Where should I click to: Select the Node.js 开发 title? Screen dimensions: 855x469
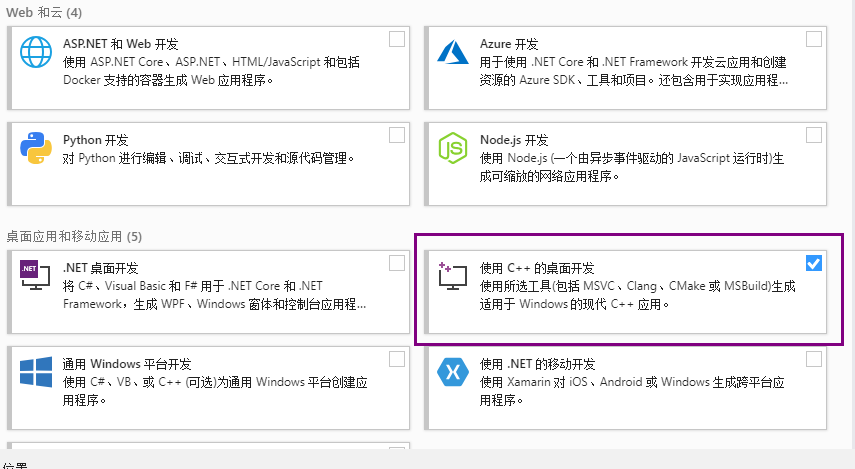click(514, 140)
